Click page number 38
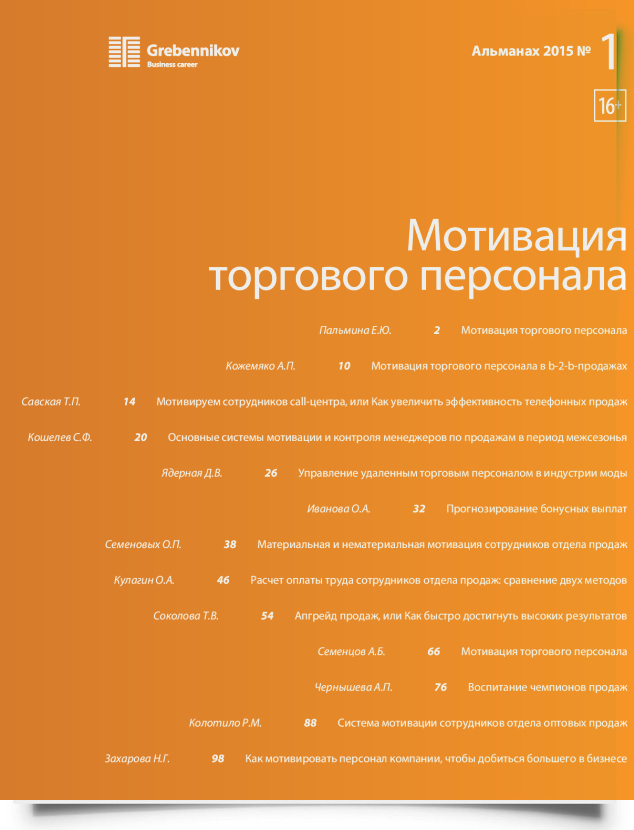The width and height of the screenshot is (634, 830). pyautogui.click(x=230, y=544)
